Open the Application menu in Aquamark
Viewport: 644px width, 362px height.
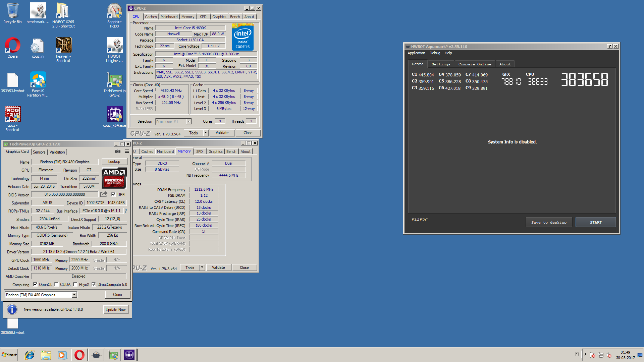point(416,53)
